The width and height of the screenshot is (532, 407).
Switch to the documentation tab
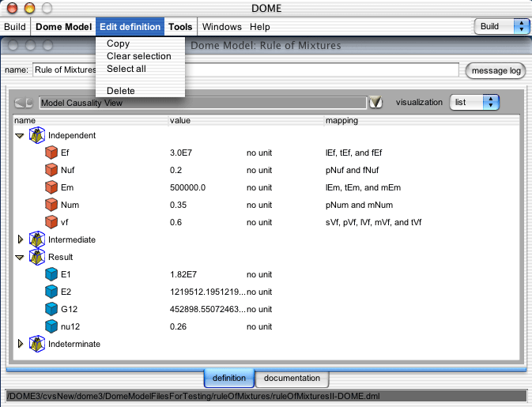click(x=292, y=379)
